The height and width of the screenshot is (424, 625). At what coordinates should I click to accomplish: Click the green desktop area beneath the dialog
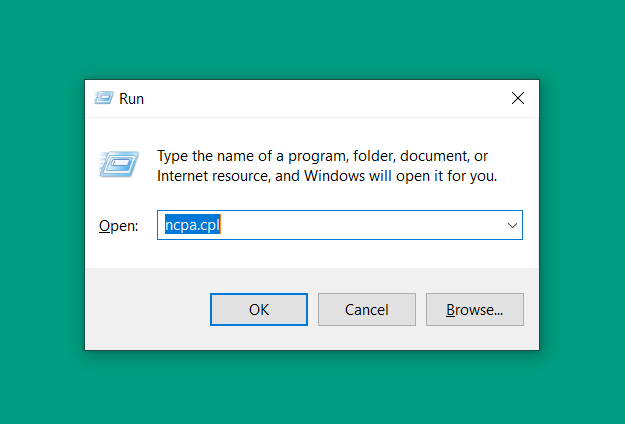point(312,389)
